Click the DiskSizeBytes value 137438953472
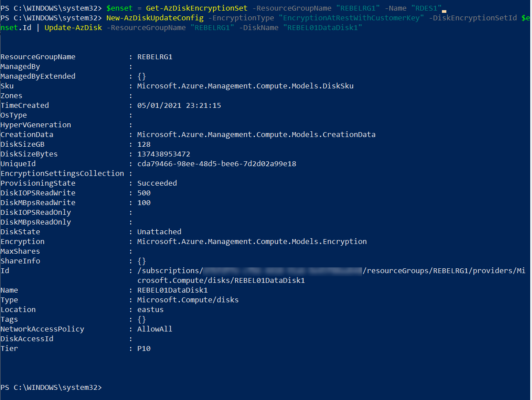Viewport: 532px width, 400px height. click(x=164, y=154)
